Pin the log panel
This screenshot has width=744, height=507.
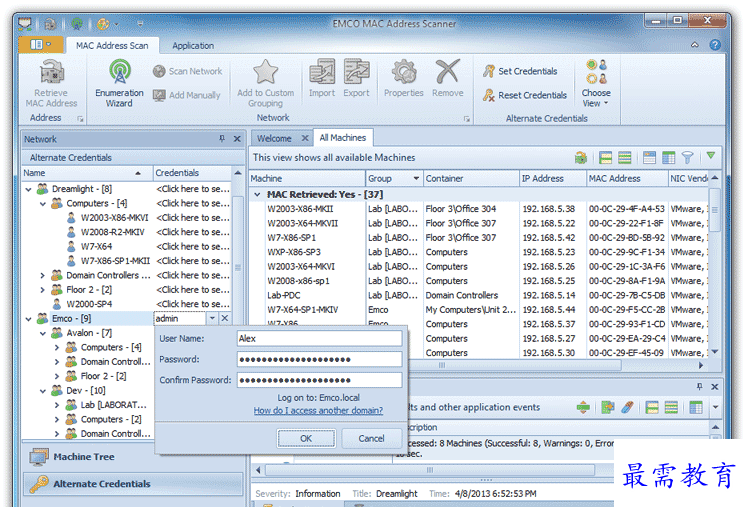pyautogui.click(x=699, y=387)
